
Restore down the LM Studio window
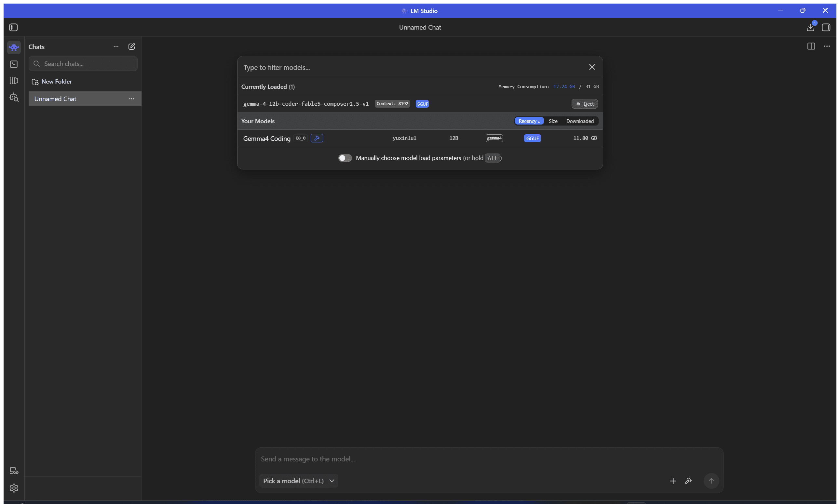[x=803, y=10]
